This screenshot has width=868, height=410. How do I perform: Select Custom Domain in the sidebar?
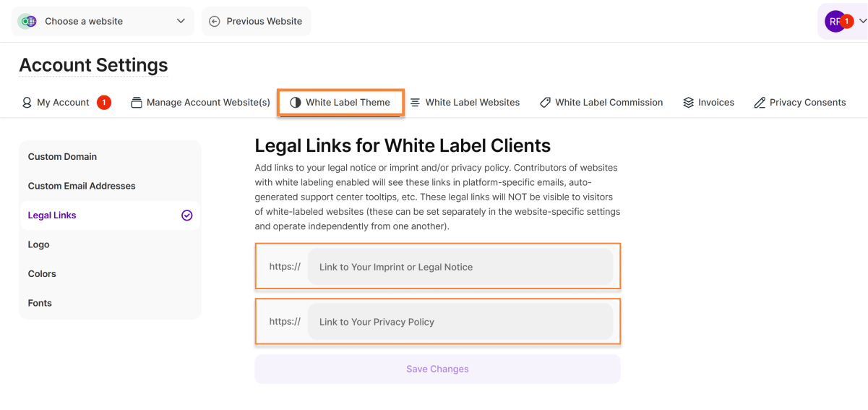[62, 157]
